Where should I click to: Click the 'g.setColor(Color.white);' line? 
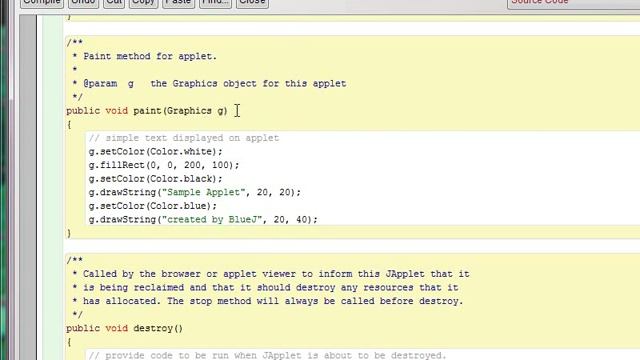[x=156, y=152]
